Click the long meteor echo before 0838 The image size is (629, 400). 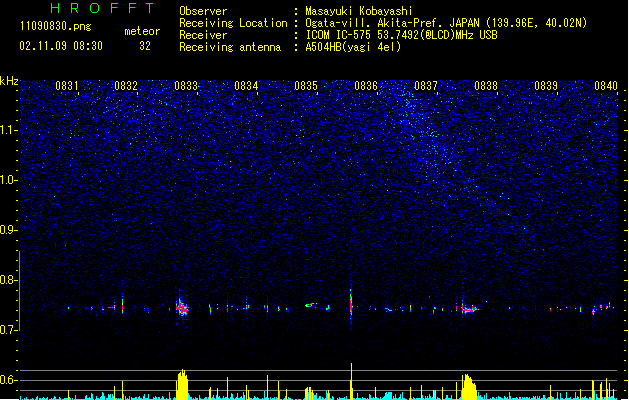pos(469,309)
